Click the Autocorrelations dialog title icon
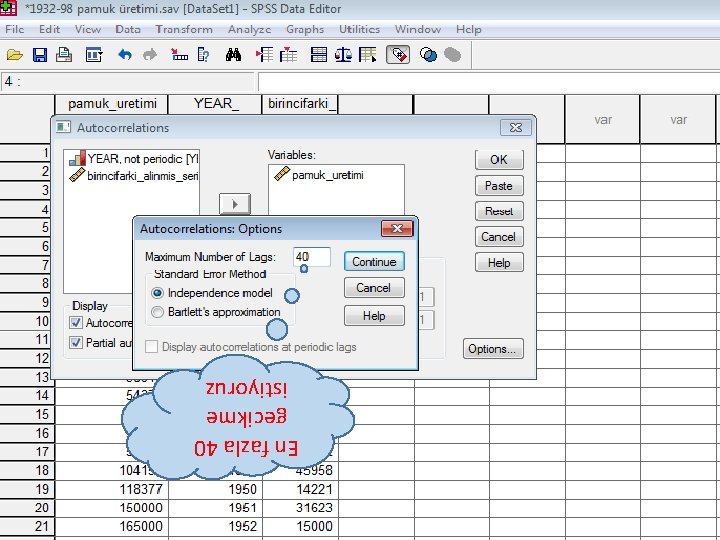The image size is (720, 540). click(x=63, y=127)
